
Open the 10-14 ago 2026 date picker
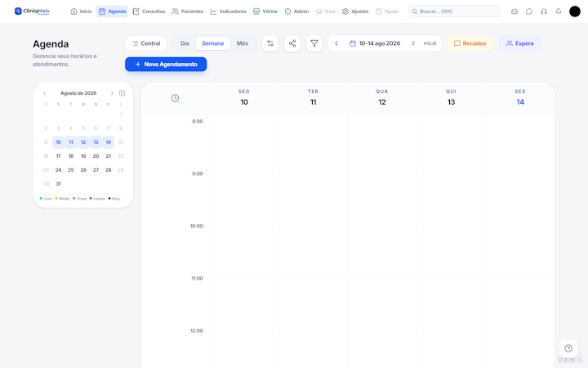click(375, 43)
